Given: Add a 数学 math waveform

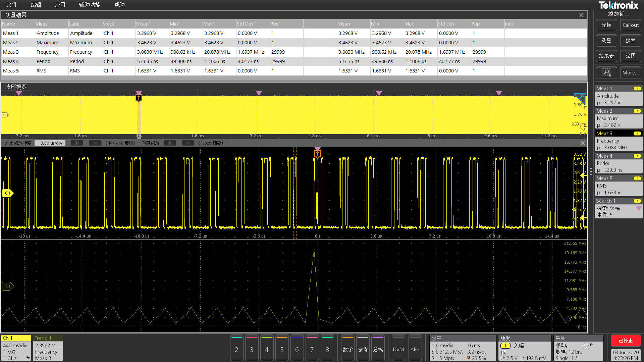Looking at the screenshot, I should [x=348, y=348].
